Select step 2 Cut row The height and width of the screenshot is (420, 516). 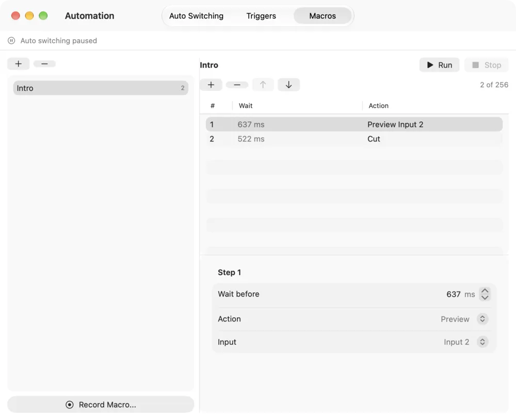point(354,139)
